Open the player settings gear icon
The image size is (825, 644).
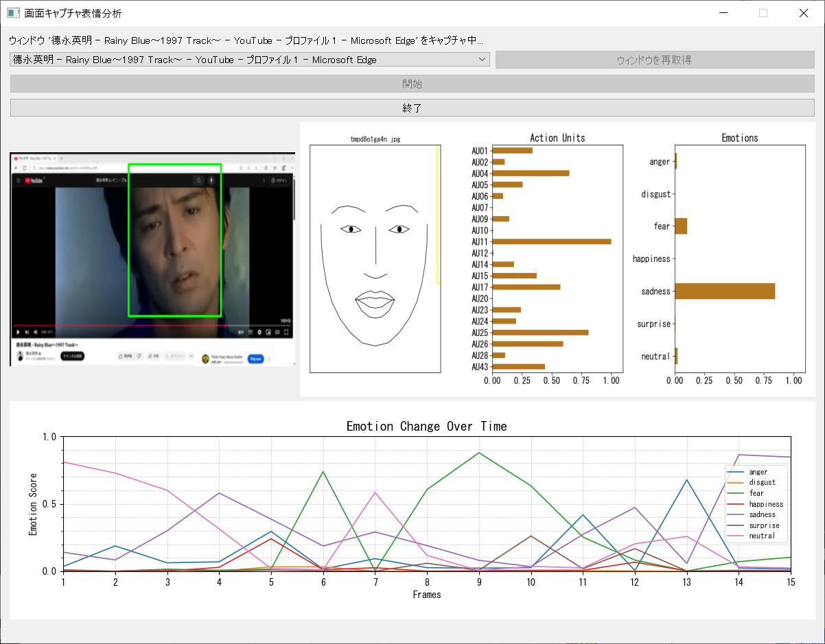[259, 332]
